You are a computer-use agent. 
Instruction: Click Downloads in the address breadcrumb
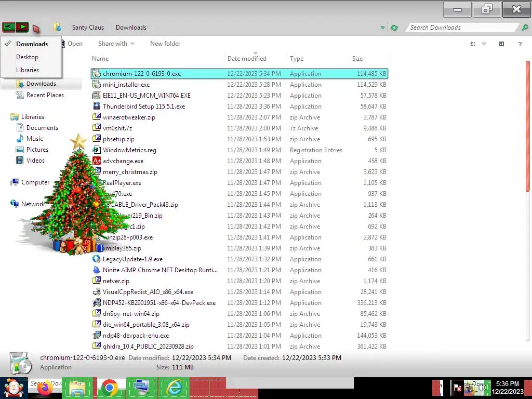point(131,28)
